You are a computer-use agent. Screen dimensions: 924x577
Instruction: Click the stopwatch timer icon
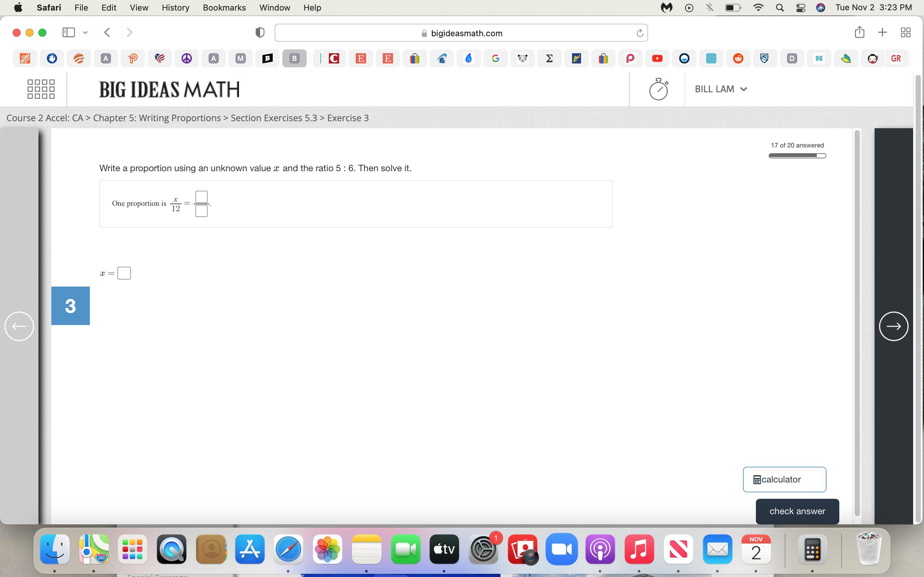[659, 89]
